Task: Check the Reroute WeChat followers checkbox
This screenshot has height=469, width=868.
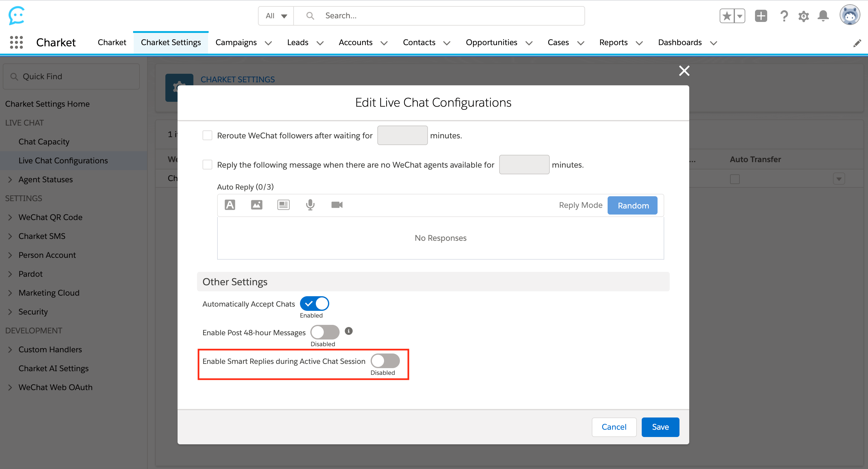Action: click(x=207, y=136)
